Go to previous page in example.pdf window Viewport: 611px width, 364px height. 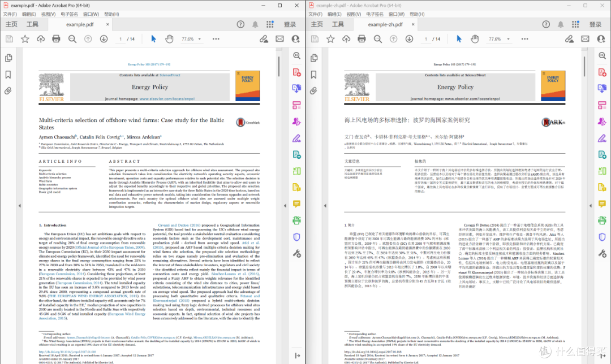pos(88,39)
